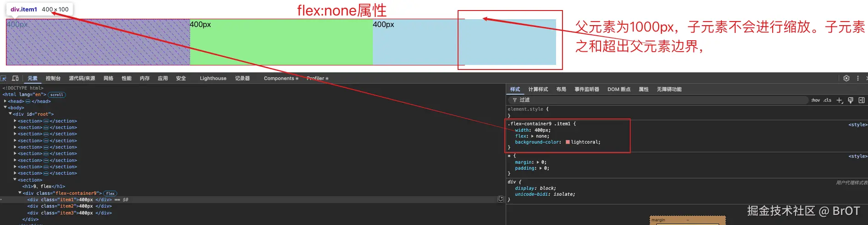Collapse the body element node
Viewport: 868px width, 225px height.
(5, 107)
